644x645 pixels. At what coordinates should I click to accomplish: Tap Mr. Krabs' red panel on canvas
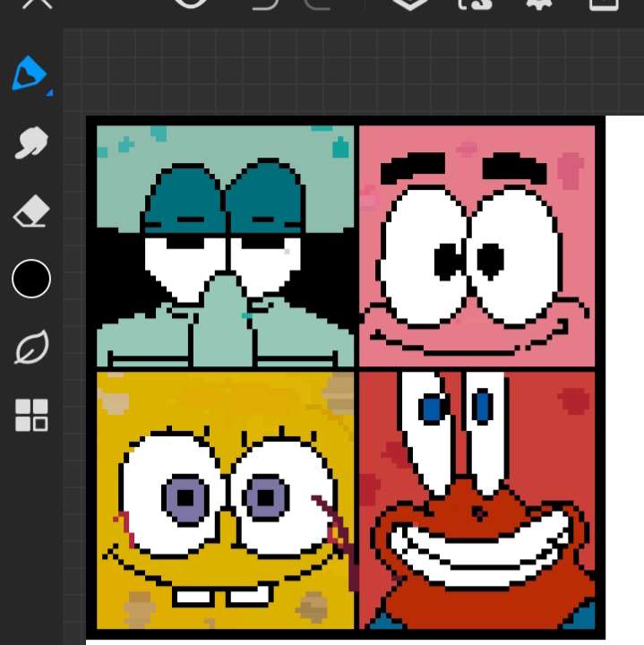click(477, 500)
